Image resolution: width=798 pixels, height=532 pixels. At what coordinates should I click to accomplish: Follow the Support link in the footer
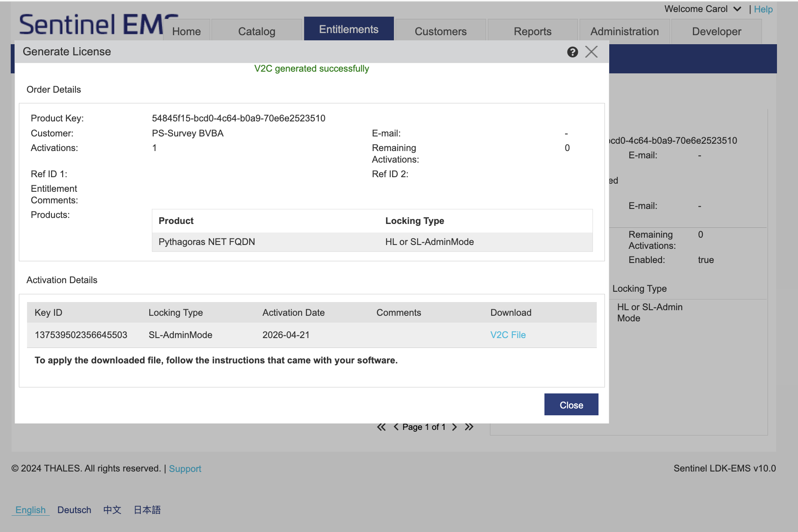tap(185, 469)
